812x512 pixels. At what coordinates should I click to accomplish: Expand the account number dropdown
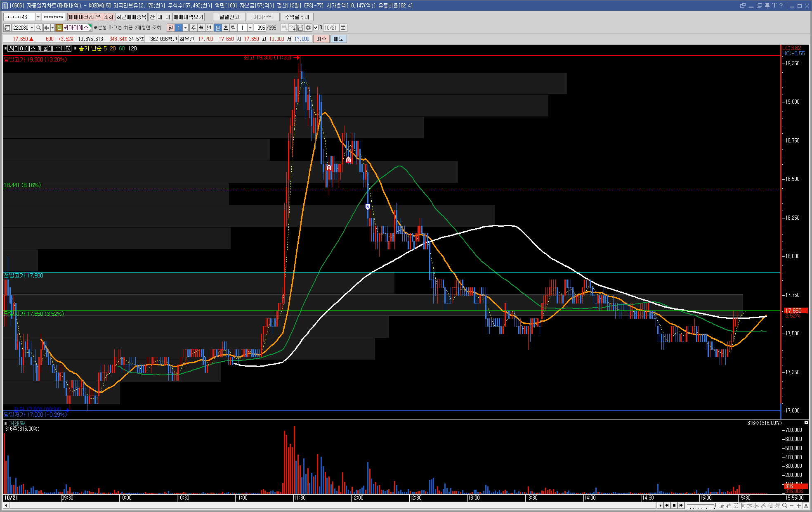pos(38,17)
